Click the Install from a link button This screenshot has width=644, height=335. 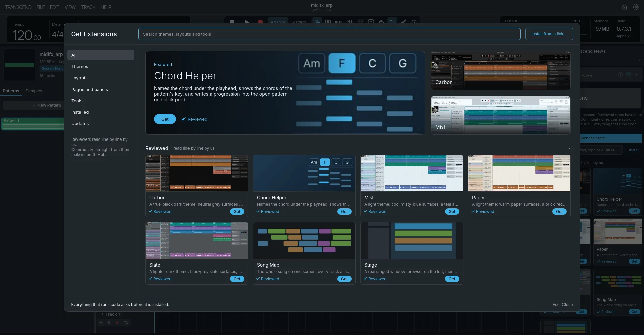click(x=549, y=34)
